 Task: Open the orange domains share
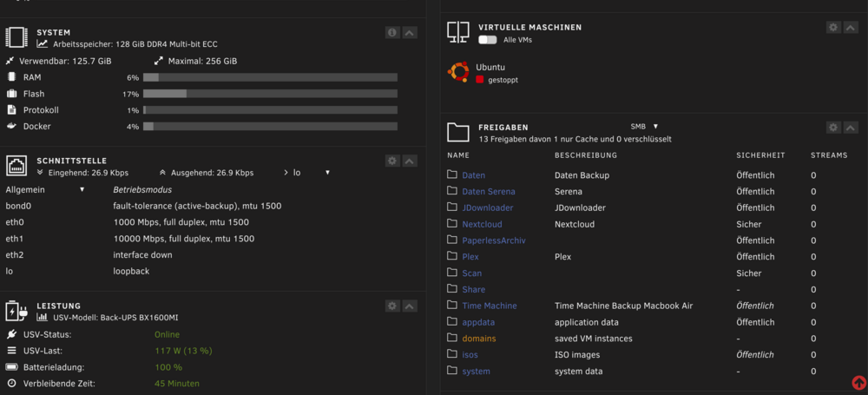479,339
